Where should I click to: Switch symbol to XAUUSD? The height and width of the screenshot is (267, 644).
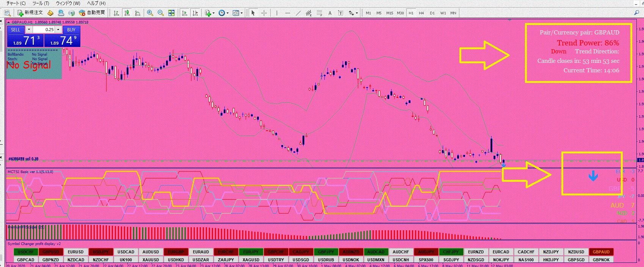click(x=151, y=260)
